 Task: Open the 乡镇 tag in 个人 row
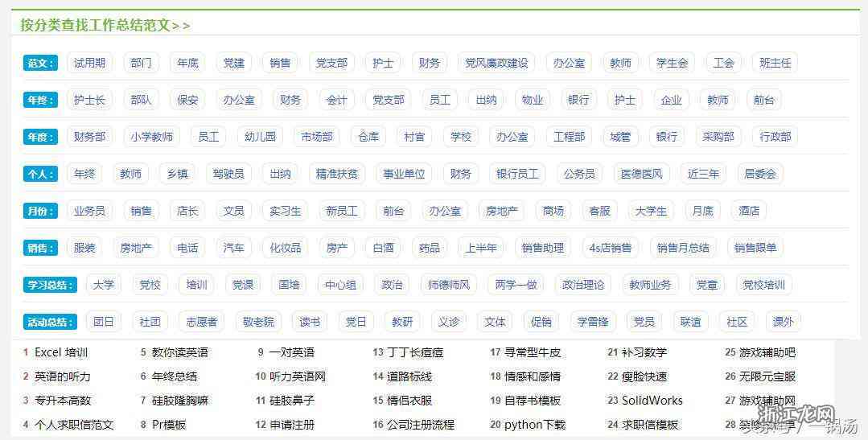tap(177, 174)
